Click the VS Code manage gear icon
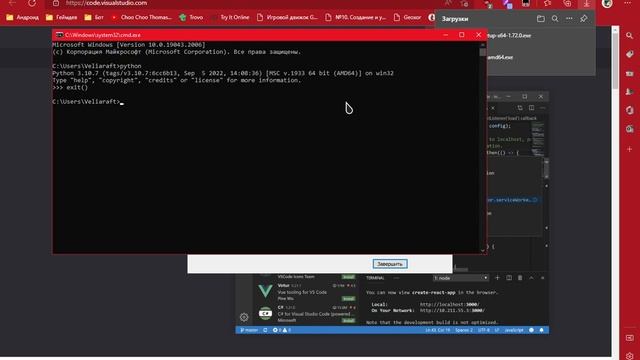The width and height of the screenshot is (640, 360). [x=244, y=317]
